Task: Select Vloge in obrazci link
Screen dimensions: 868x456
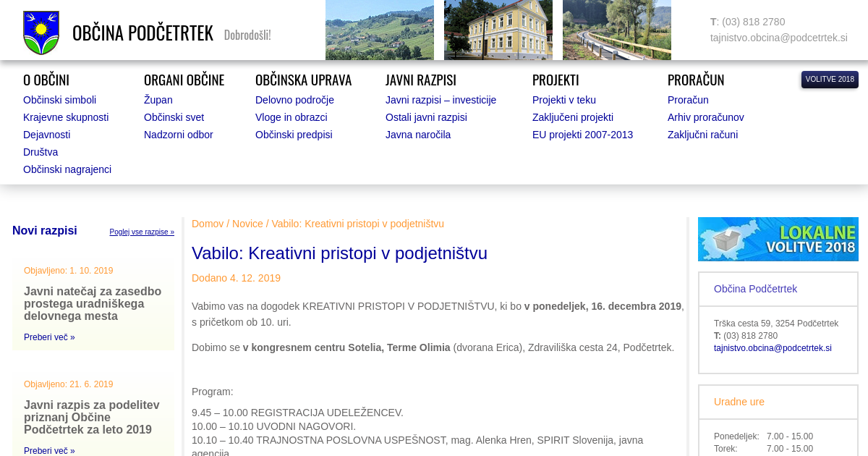Action: 291,117
